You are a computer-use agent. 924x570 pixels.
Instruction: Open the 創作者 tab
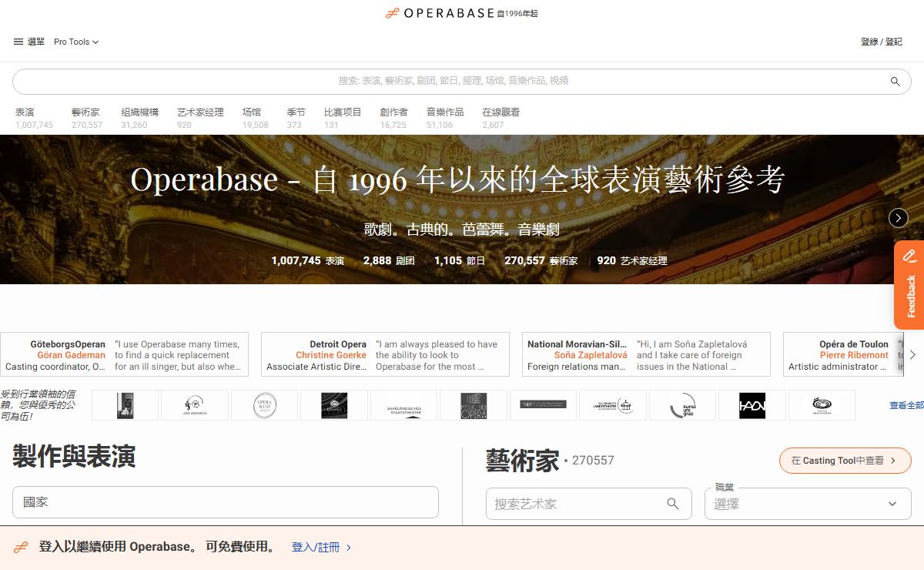[x=393, y=118]
